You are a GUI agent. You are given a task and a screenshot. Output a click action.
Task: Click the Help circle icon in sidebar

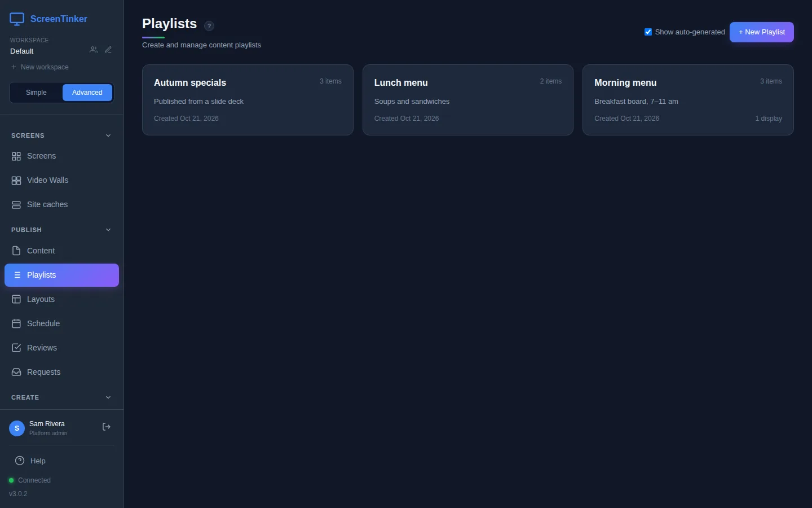[20, 461]
